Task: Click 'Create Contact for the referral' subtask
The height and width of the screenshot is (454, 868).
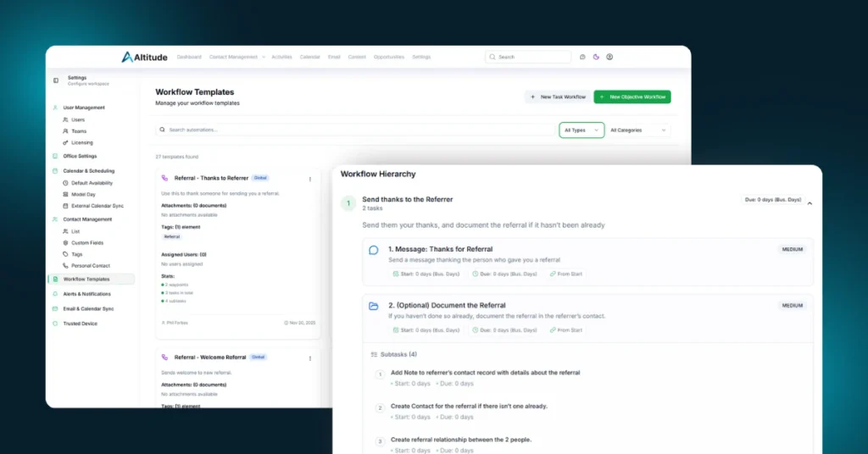Action: pyautogui.click(x=469, y=407)
